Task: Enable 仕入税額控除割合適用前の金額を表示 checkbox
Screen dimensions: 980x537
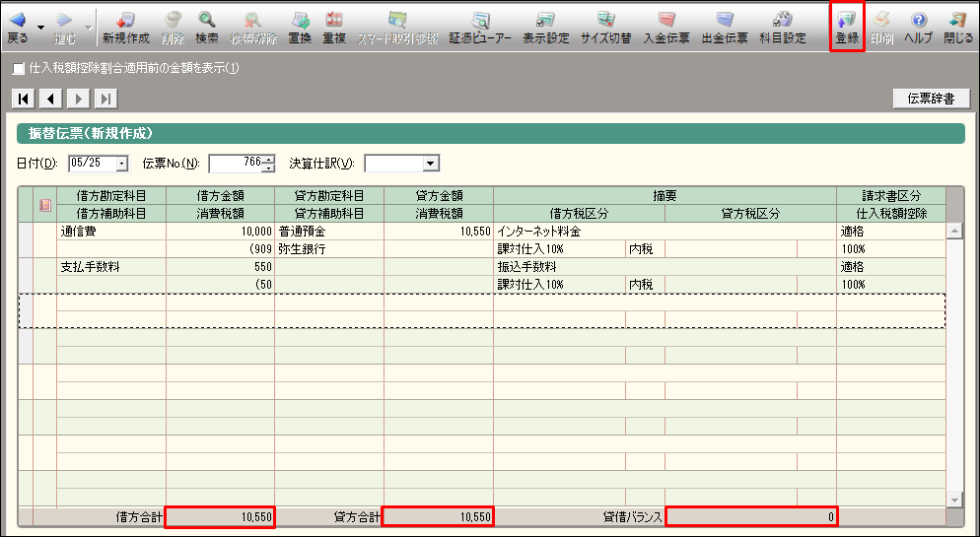Action: coord(19,69)
